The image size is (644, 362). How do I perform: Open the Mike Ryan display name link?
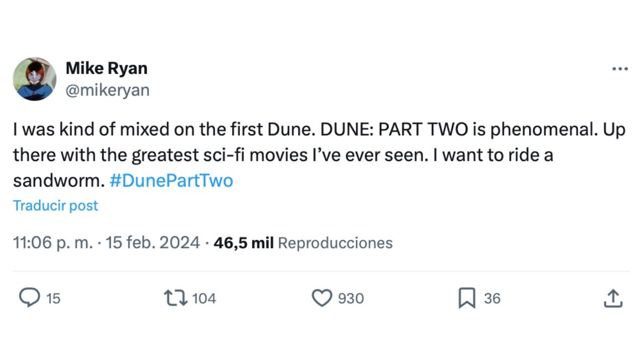pyautogui.click(x=106, y=68)
